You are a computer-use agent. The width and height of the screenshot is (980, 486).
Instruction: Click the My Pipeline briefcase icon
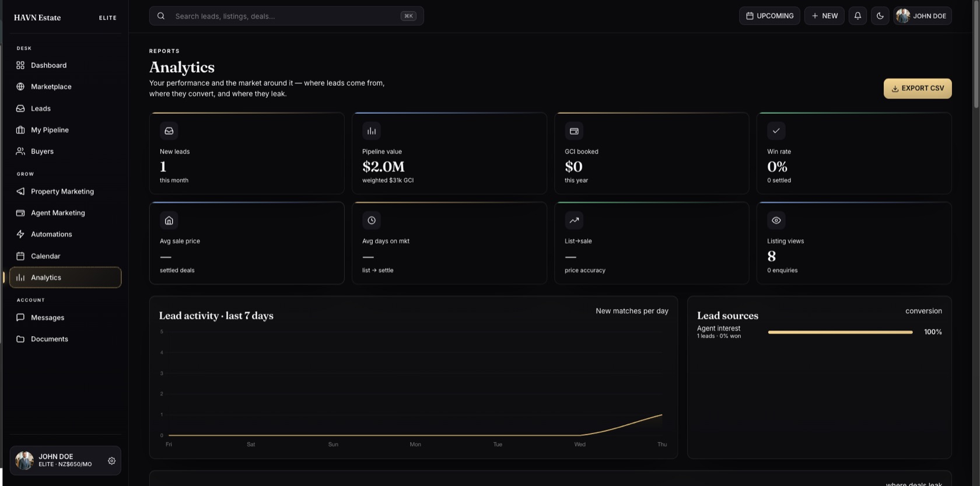tap(20, 130)
